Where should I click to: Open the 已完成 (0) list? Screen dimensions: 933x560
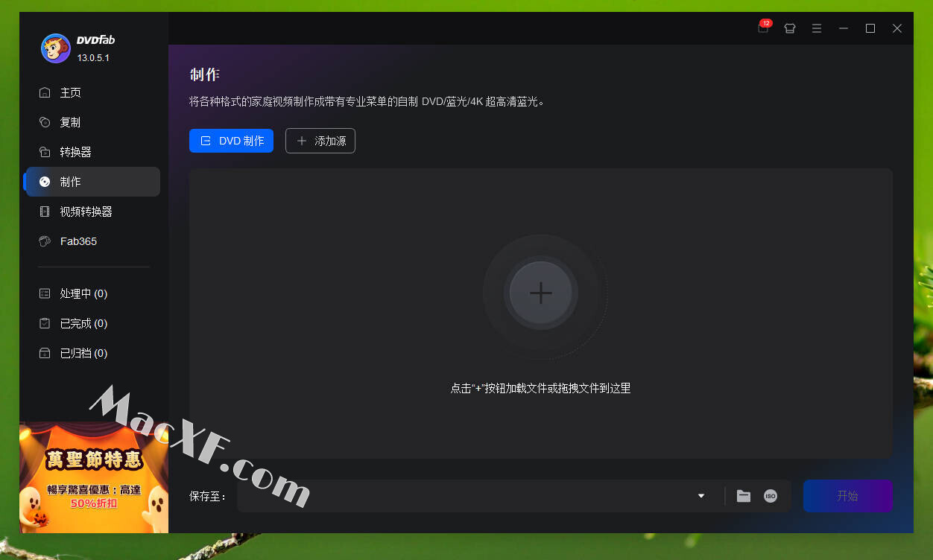83,323
